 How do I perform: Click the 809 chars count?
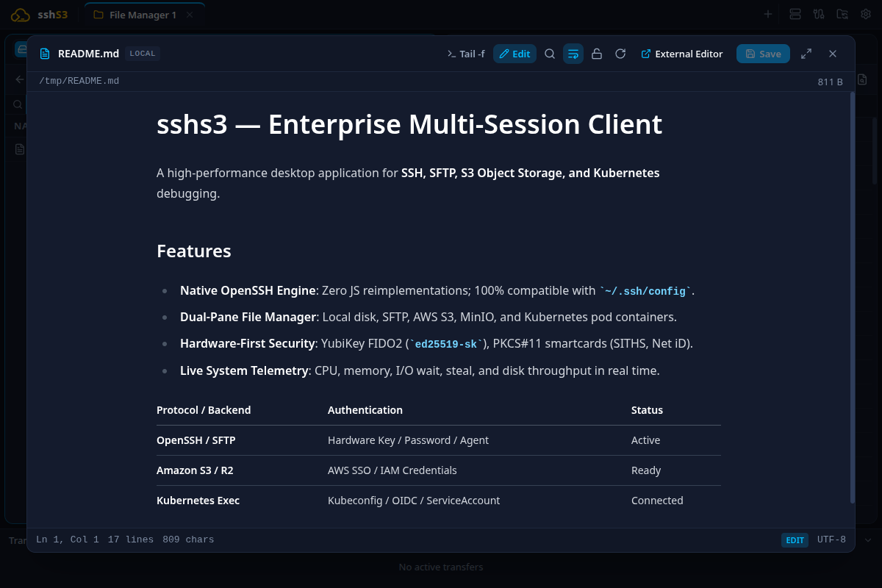(x=188, y=539)
